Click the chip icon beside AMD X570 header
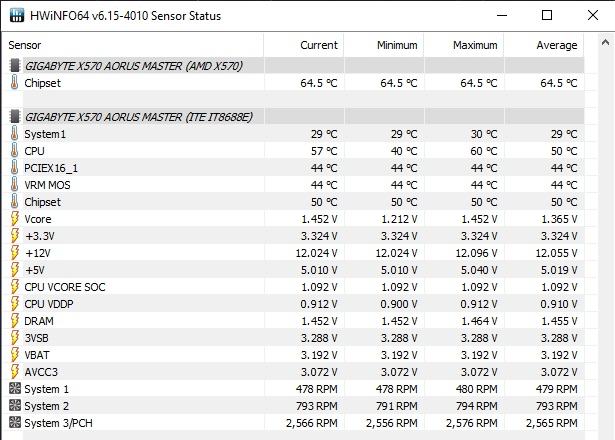The image size is (615, 440). (x=15, y=66)
